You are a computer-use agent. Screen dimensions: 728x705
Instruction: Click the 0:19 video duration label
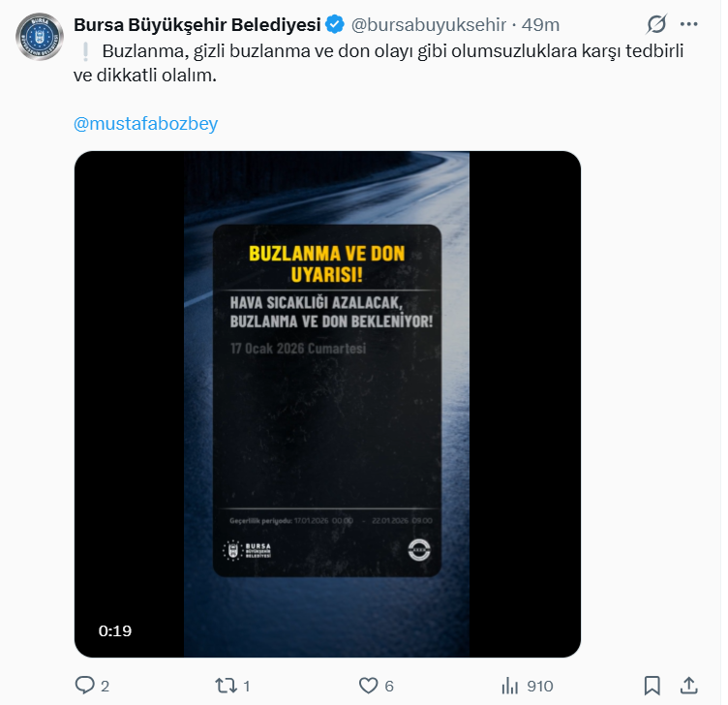(x=115, y=630)
